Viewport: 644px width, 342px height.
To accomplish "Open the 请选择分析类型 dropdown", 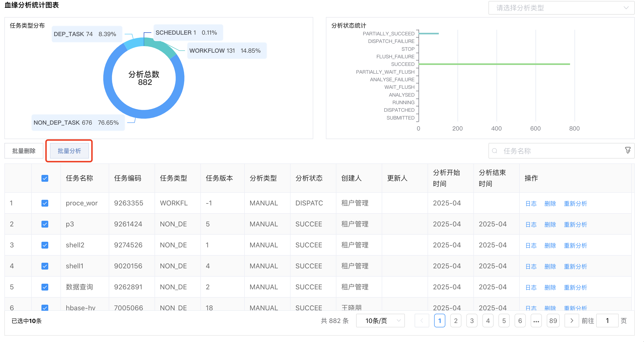I will click(562, 8).
